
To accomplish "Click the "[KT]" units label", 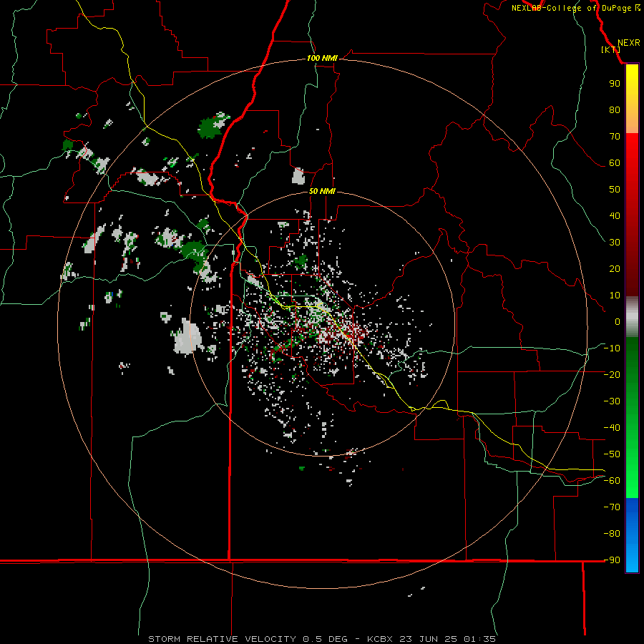I will coord(611,49).
